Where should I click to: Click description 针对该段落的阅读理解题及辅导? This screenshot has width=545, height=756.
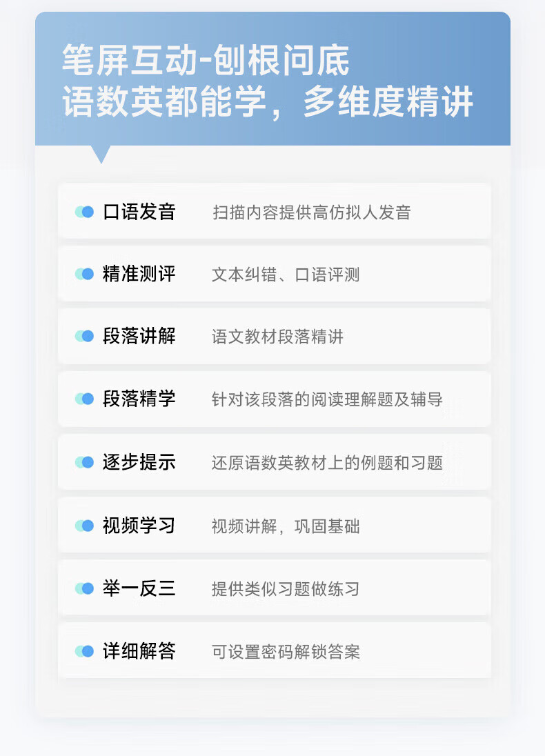(326, 399)
